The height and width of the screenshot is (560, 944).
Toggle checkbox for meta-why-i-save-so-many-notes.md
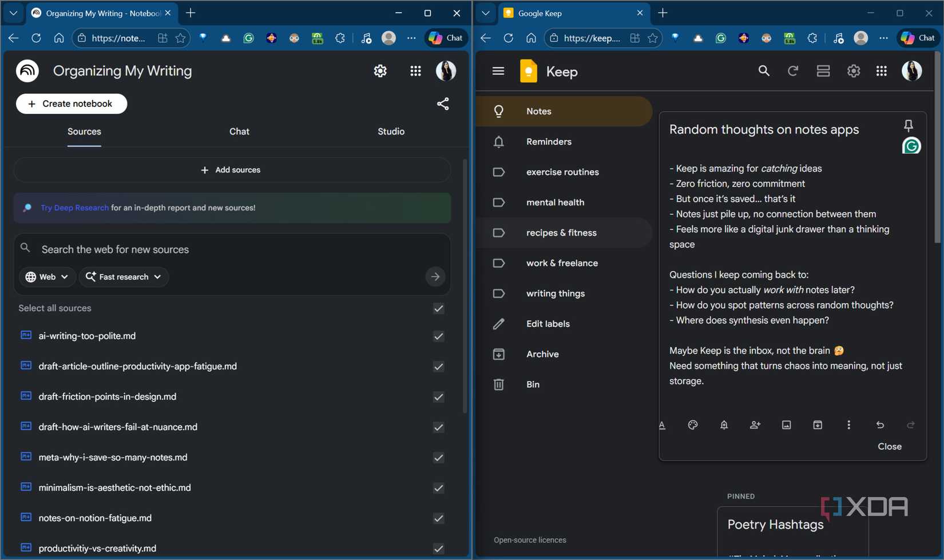[439, 458]
